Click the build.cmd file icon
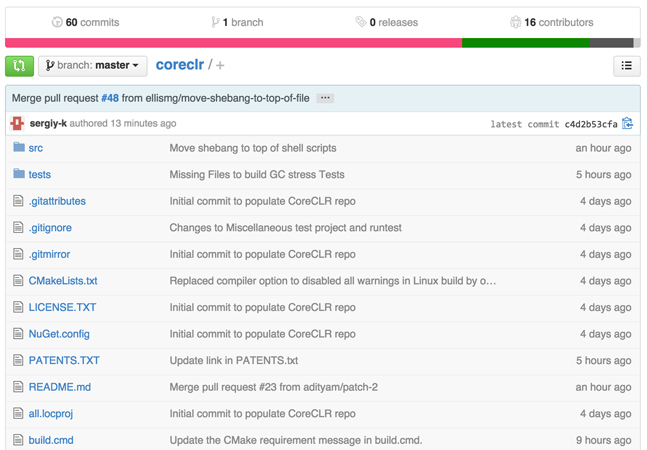Viewport: 647px width, 450px height. (18, 440)
